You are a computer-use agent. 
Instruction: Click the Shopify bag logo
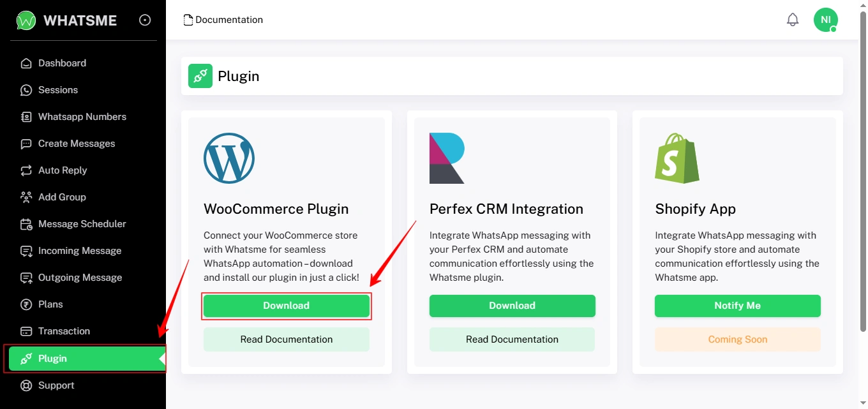(x=677, y=158)
